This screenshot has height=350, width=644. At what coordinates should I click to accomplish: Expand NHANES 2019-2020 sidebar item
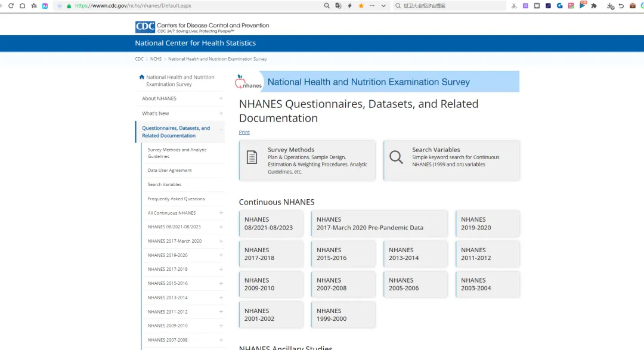[x=221, y=255]
